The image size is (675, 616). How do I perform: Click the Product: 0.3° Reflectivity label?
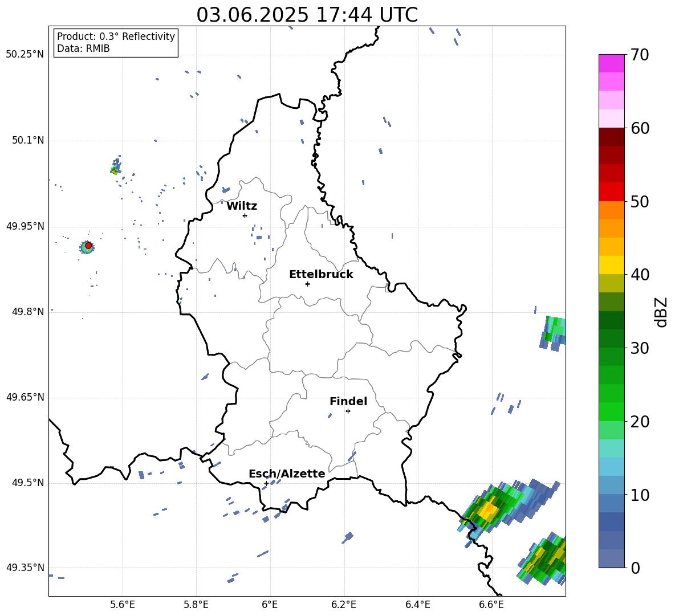click(x=116, y=36)
